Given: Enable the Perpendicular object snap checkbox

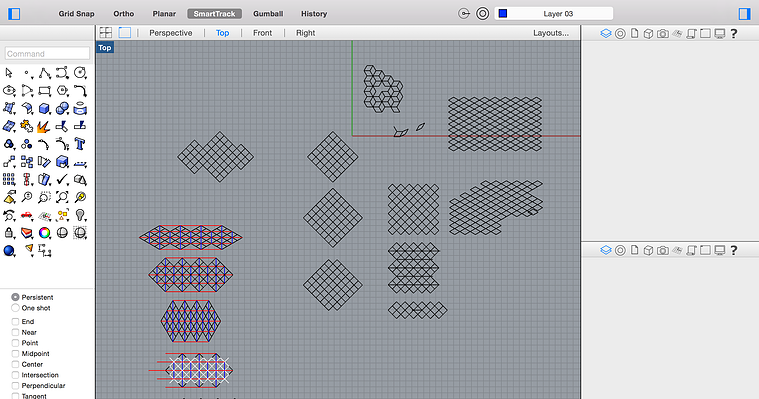Looking at the screenshot, I should [15, 385].
